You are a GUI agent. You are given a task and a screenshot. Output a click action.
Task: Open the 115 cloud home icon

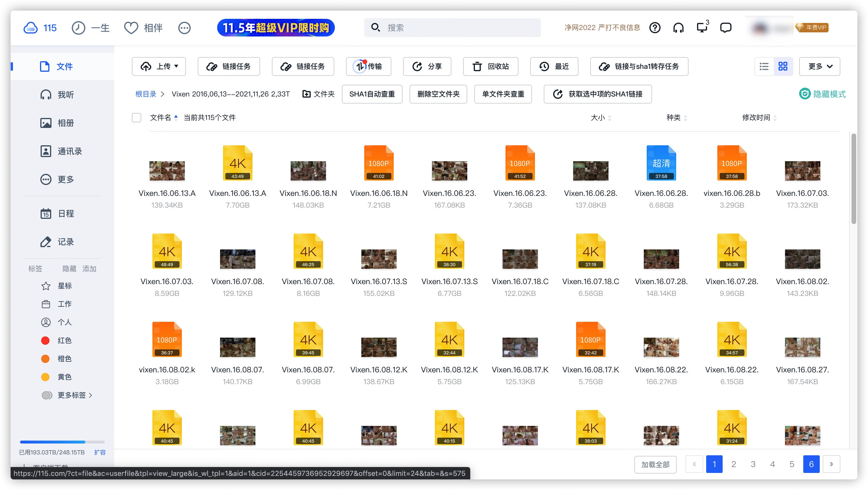pyautogui.click(x=30, y=28)
